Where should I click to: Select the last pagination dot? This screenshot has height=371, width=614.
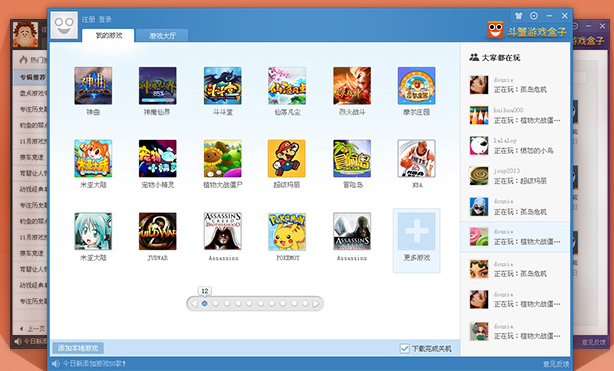click(305, 304)
